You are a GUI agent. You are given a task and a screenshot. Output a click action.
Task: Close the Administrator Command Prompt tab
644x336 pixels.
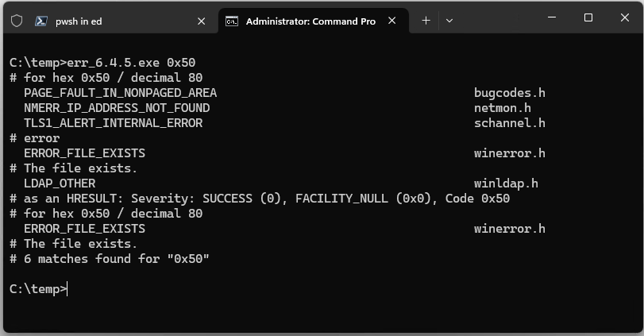tap(391, 21)
